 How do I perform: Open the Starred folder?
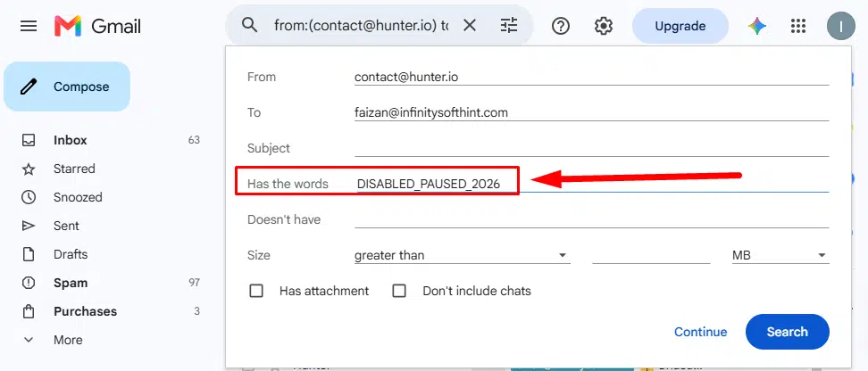coord(74,169)
